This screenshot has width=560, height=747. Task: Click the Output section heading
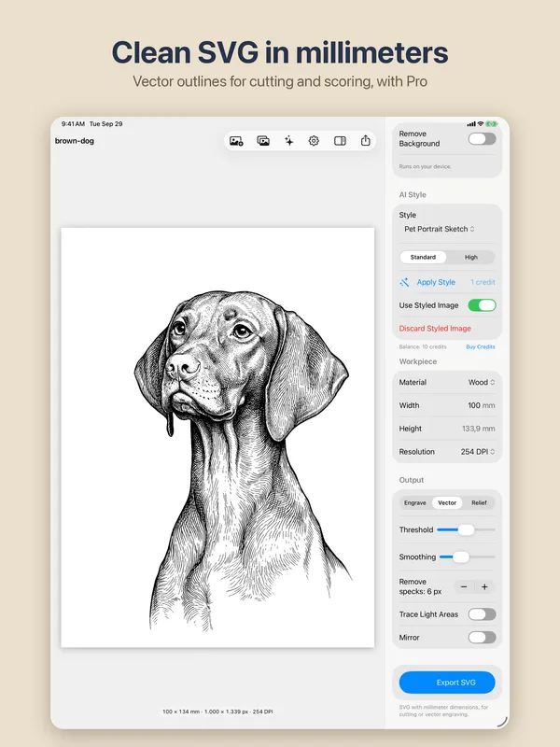point(412,480)
